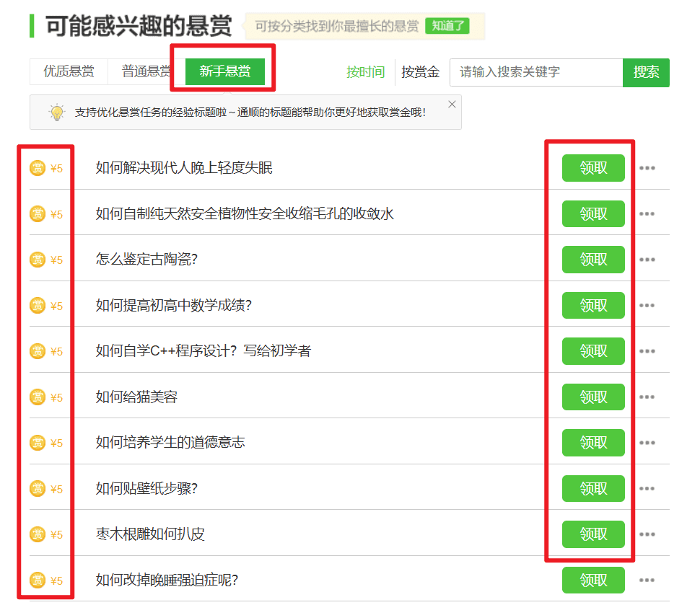This screenshot has height=605, width=700.
Task: Click the reward coin icon beside 如何解决现代人晚上轻度失眠
Action: tap(38, 168)
